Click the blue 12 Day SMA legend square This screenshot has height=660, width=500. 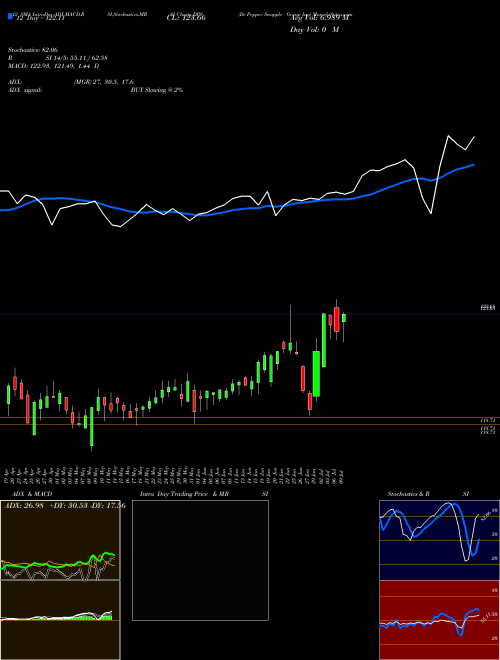(10, 16)
